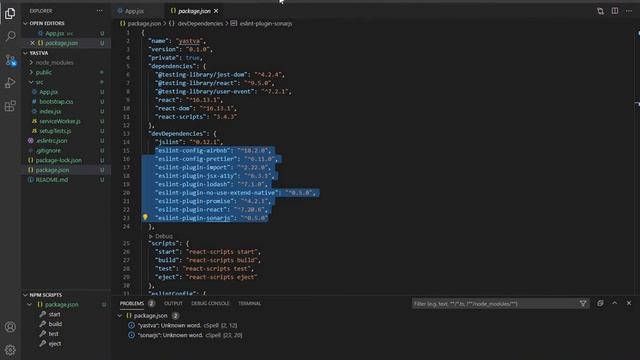This screenshot has height=360, width=640.
Task: Open the Run and Debug view
Action: 10,83
